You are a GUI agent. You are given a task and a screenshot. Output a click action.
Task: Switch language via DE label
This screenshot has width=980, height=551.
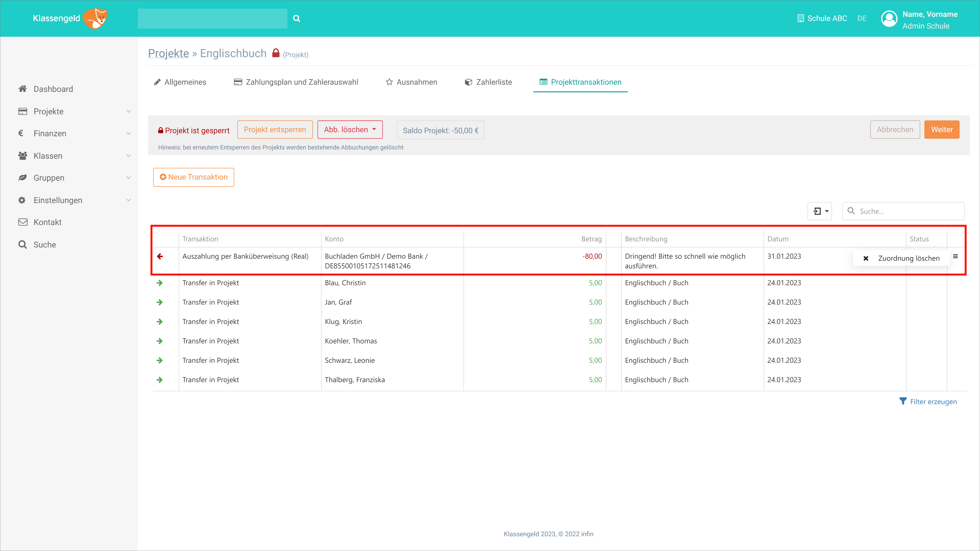862,18
